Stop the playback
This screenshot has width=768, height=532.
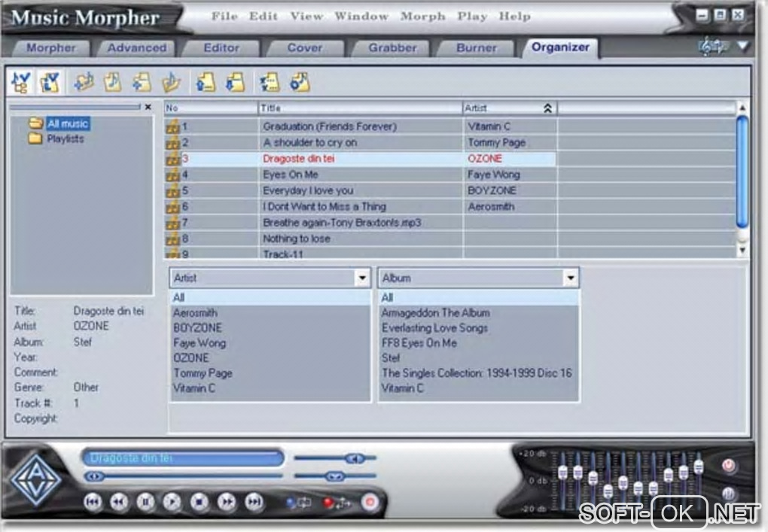[200, 502]
